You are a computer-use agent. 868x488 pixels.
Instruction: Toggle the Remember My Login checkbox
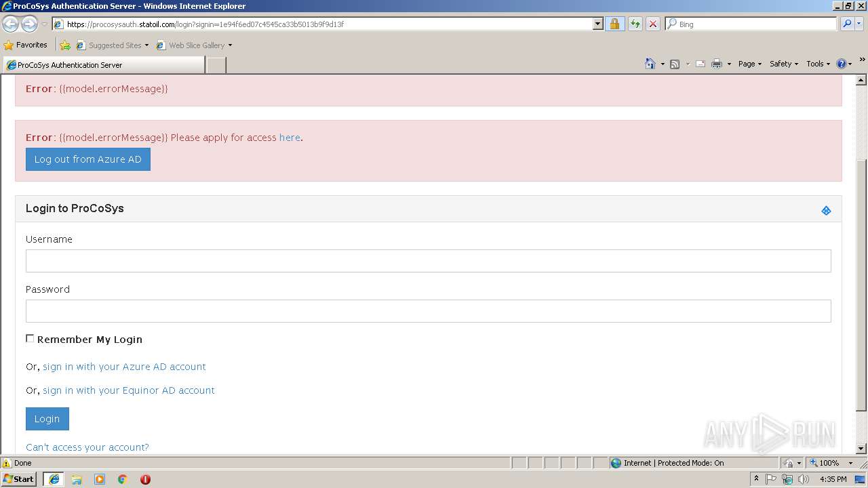[x=30, y=338]
